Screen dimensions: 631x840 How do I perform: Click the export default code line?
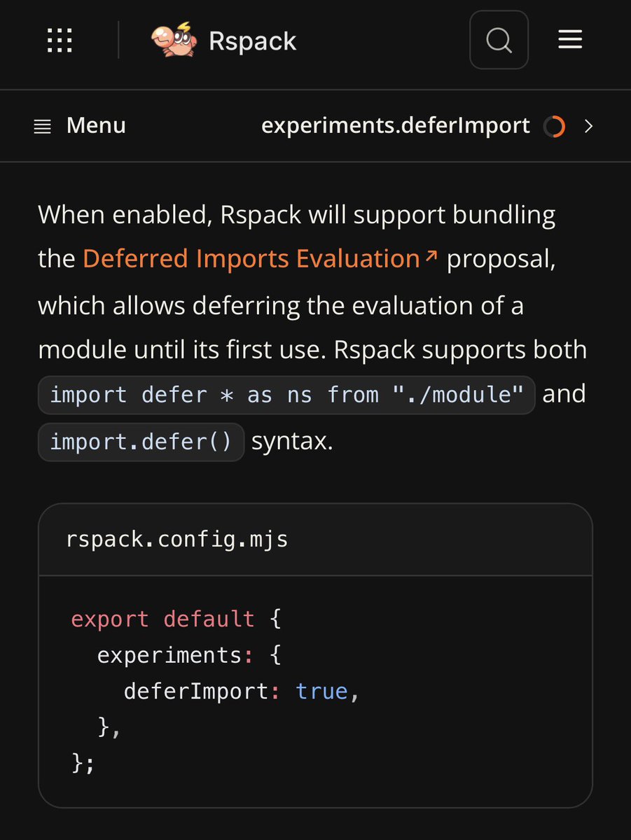pyautogui.click(x=176, y=619)
